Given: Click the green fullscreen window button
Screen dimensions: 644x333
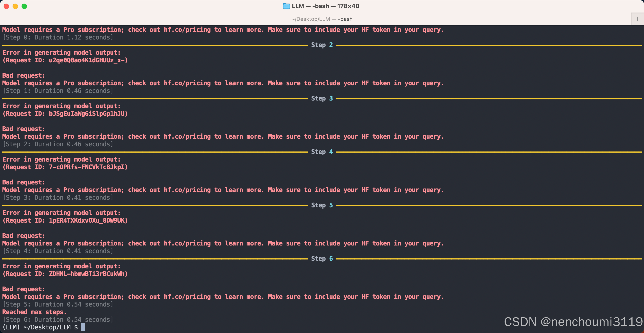Looking at the screenshot, I should (x=24, y=6).
